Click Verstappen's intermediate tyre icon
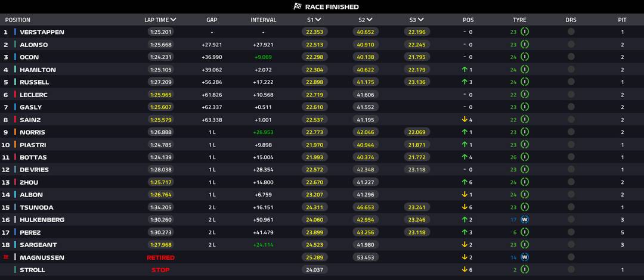Screen dimensions: 644x280 pyautogui.click(x=525, y=32)
